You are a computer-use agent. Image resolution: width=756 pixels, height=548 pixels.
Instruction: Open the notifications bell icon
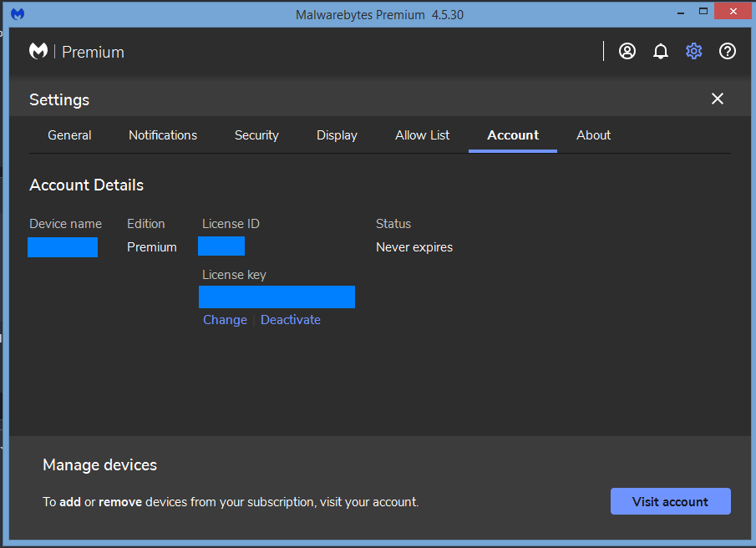click(x=661, y=51)
